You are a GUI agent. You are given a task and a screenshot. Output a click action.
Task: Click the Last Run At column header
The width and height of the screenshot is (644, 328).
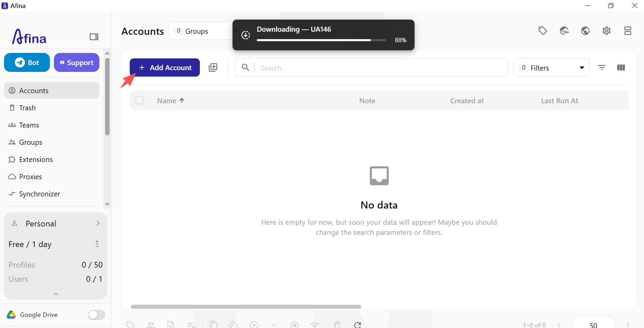pos(559,101)
